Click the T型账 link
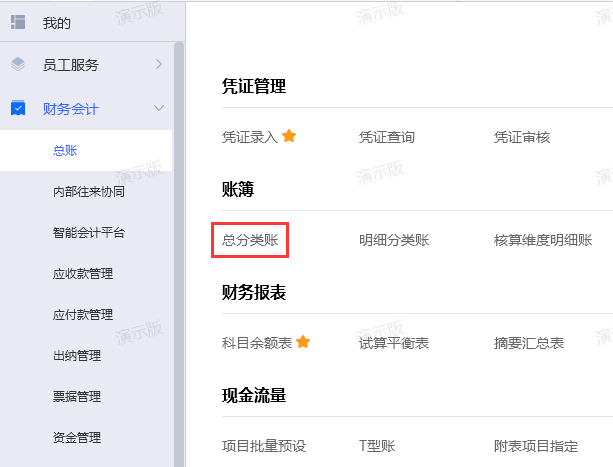The width and height of the screenshot is (613, 467). click(378, 446)
